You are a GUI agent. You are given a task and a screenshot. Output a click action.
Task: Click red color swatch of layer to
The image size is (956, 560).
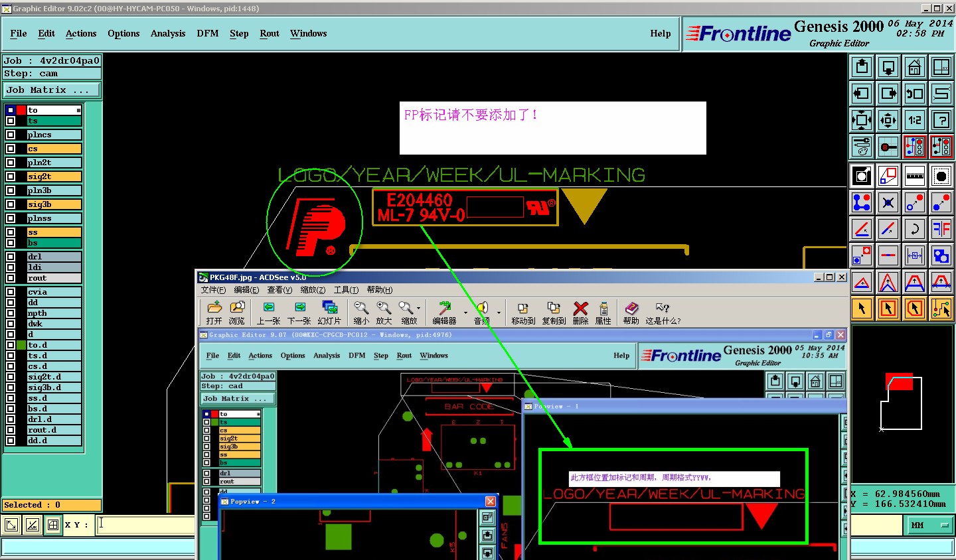21,110
